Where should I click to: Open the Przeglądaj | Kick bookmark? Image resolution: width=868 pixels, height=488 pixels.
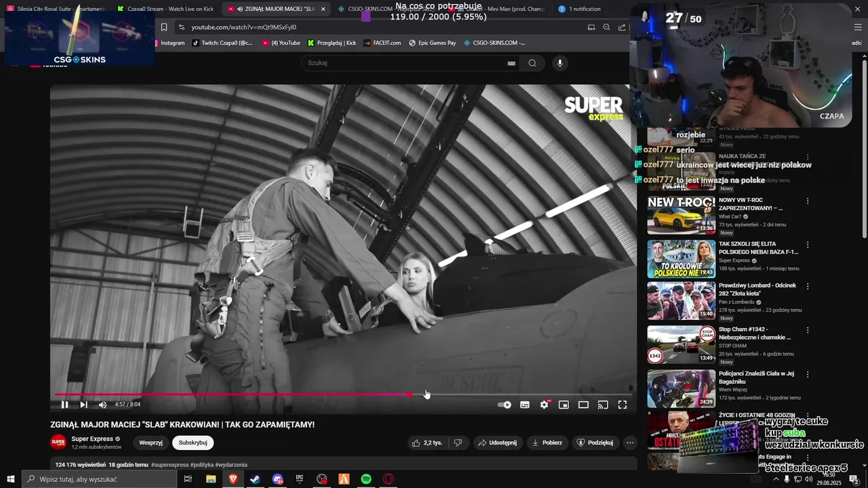(x=332, y=43)
